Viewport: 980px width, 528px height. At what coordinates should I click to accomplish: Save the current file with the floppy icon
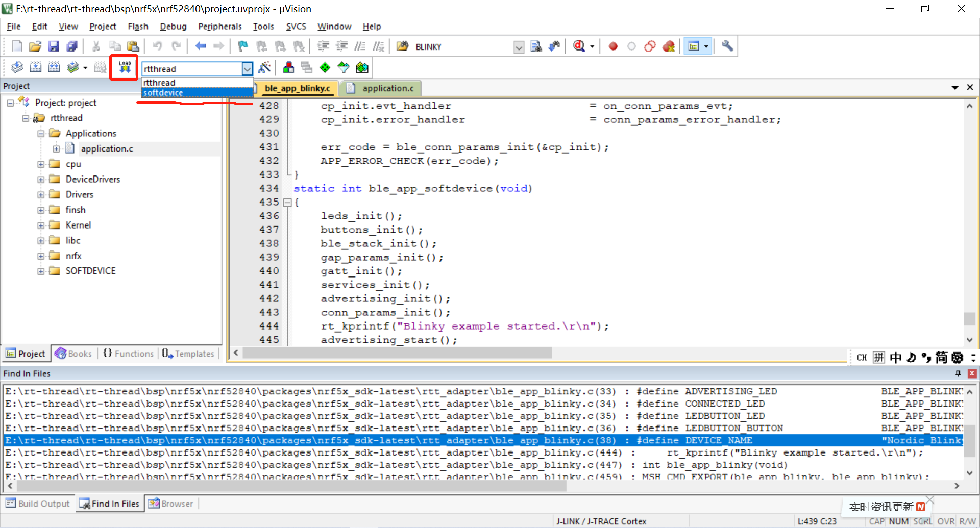tap(54, 46)
